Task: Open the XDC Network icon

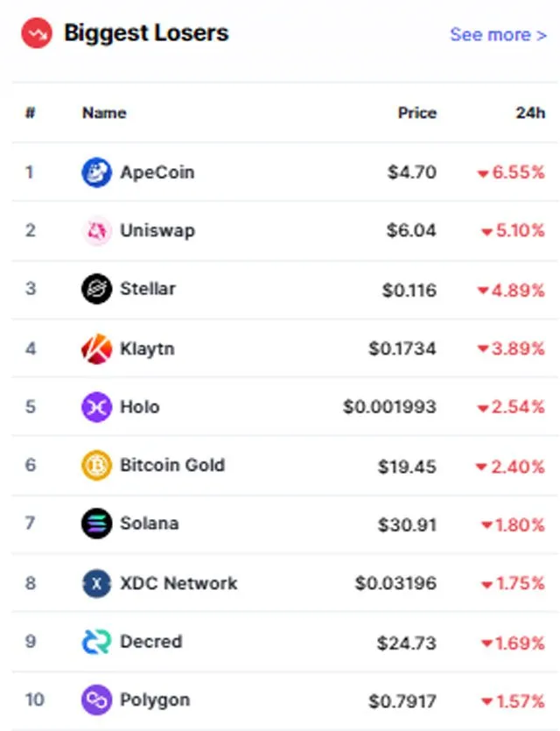Action: (x=96, y=583)
